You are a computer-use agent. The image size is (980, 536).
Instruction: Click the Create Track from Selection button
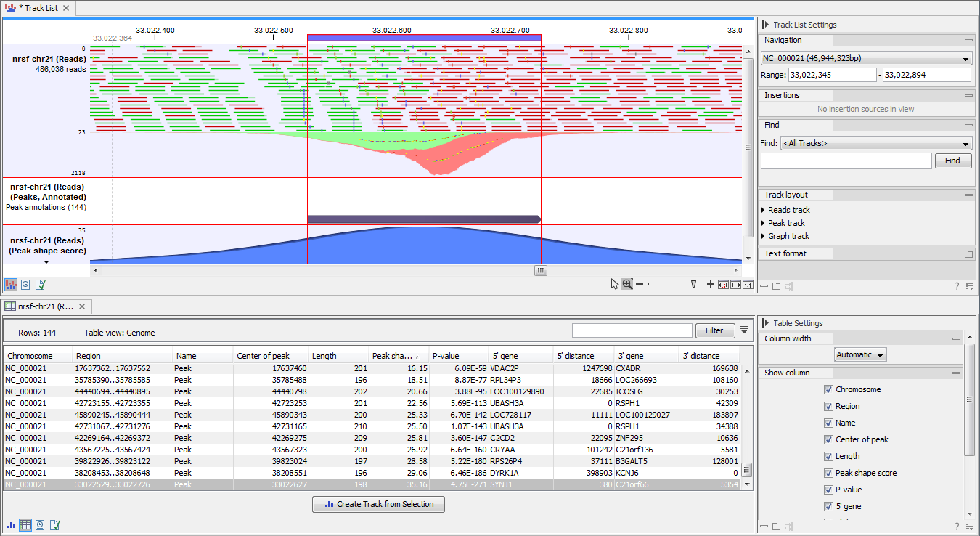(378, 504)
